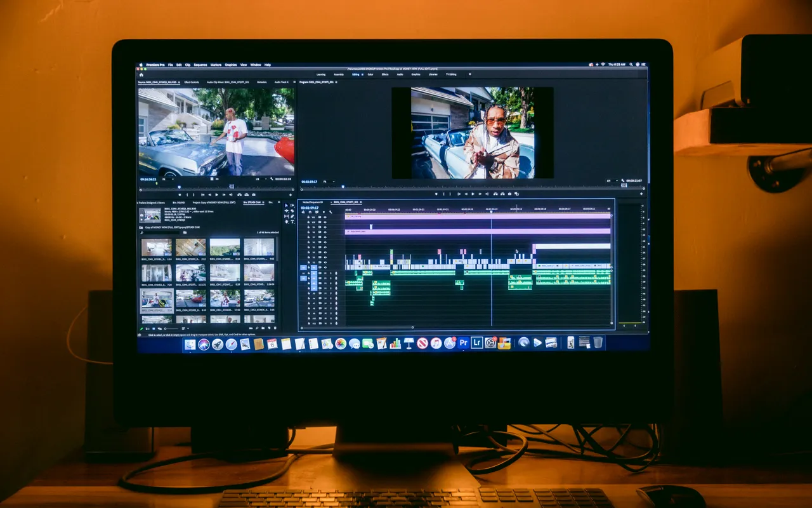Open the Sequence menu

200,65
